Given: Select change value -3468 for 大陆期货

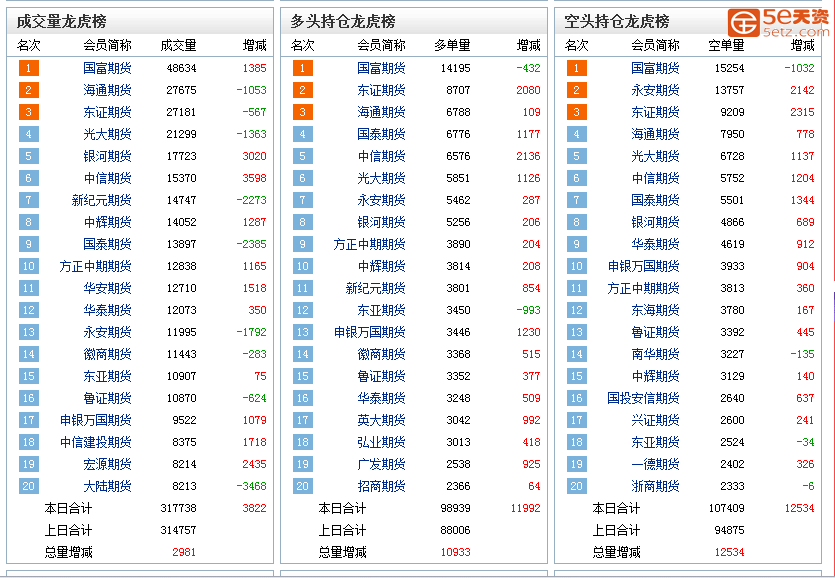Looking at the screenshot, I should click(x=251, y=486).
